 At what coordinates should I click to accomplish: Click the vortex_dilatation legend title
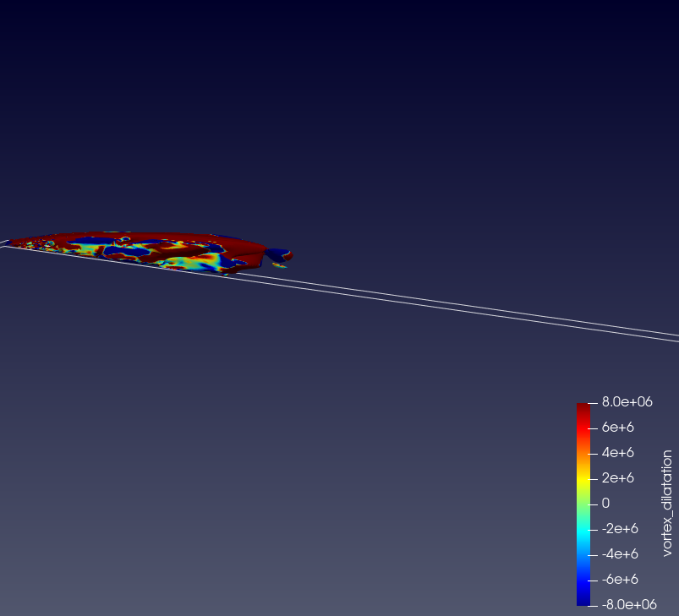(667, 503)
